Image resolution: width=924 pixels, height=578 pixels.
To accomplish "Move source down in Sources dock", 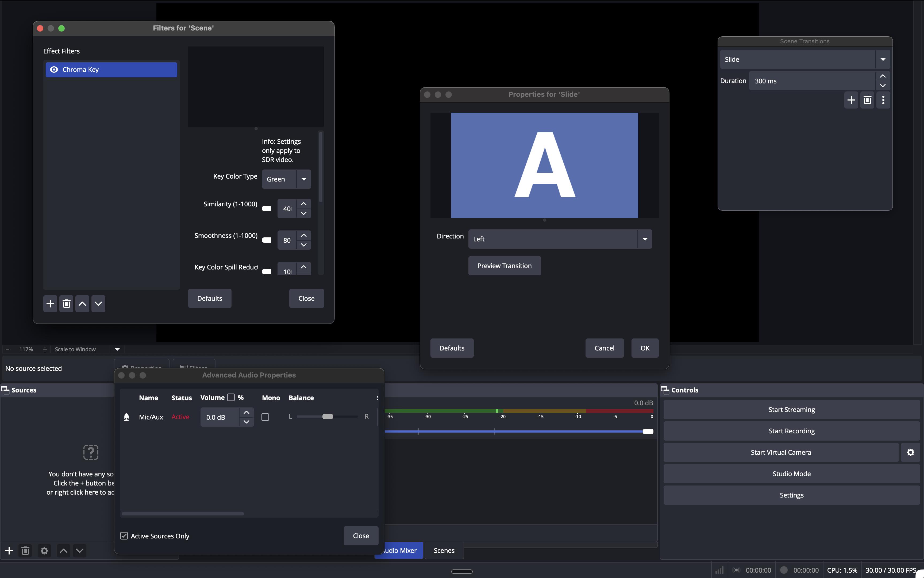I will (79, 550).
